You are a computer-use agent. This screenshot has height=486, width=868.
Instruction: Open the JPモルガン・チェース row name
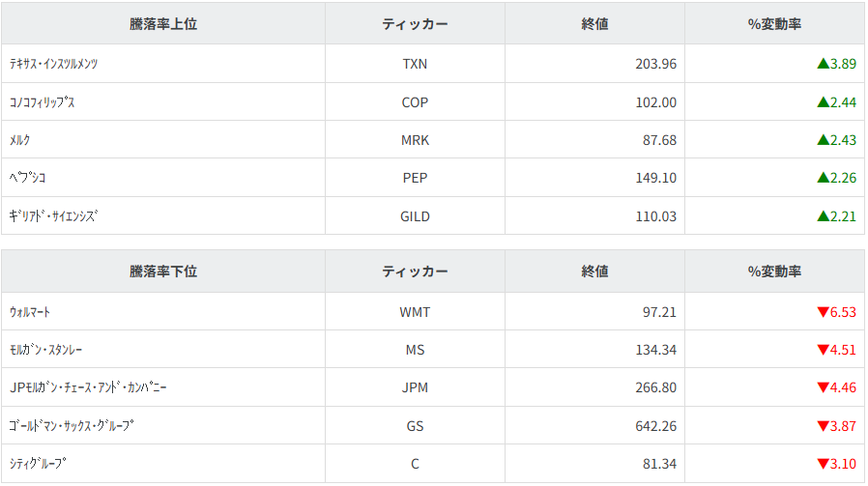pos(88,387)
